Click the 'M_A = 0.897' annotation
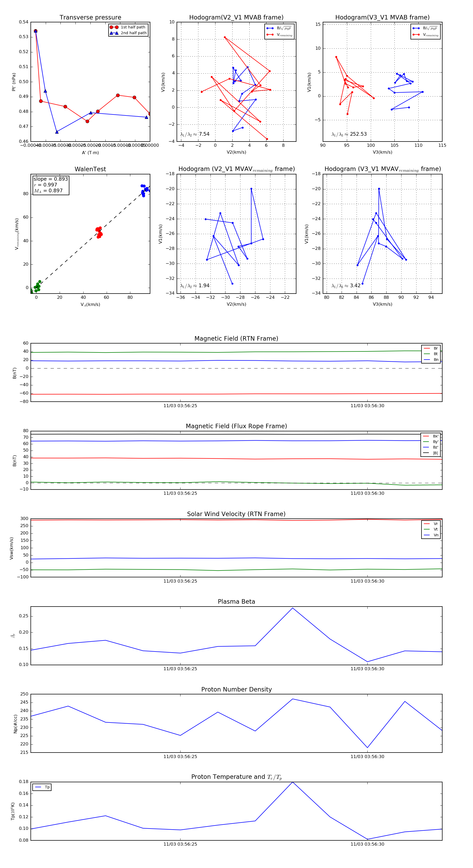Viewport: 473px width, 868px height. point(48,191)
